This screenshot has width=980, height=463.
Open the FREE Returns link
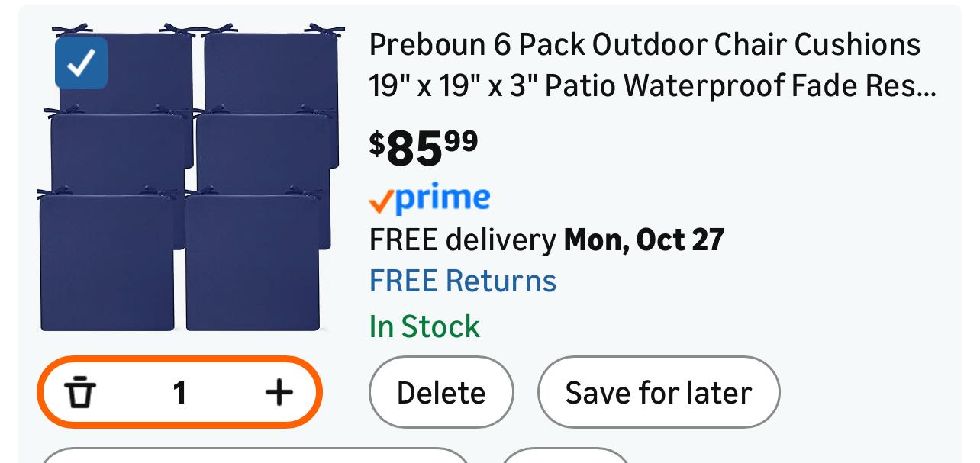[x=463, y=281]
